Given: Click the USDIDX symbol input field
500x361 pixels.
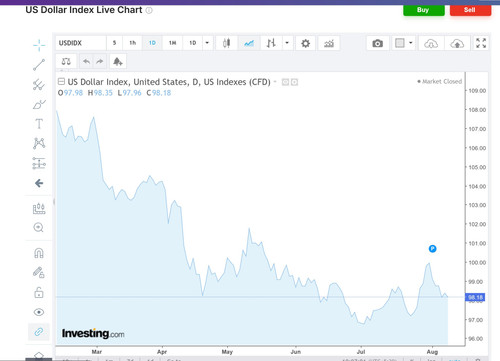Looking at the screenshot, I should pyautogui.click(x=81, y=43).
